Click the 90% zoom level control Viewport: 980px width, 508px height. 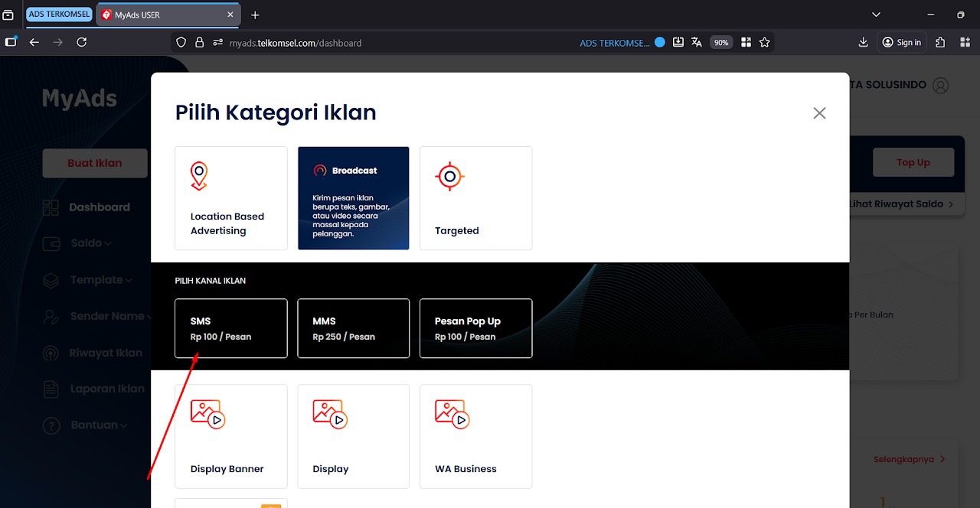point(720,42)
